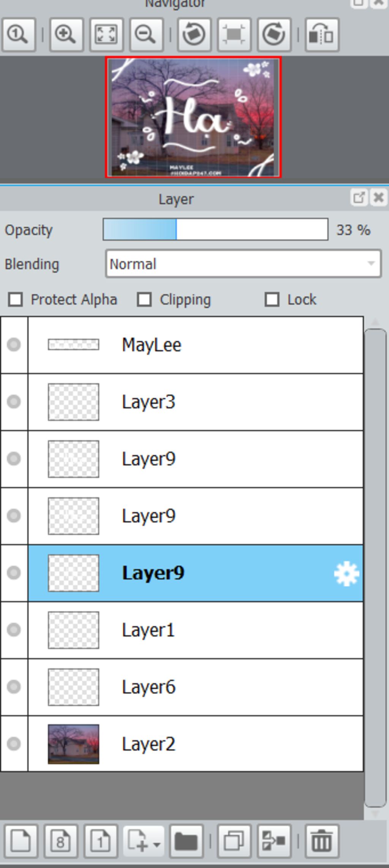The height and width of the screenshot is (868, 389).
Task: Rotate canvas left with navigator icon
Action: pyautogui.click(x=194, y=35)
